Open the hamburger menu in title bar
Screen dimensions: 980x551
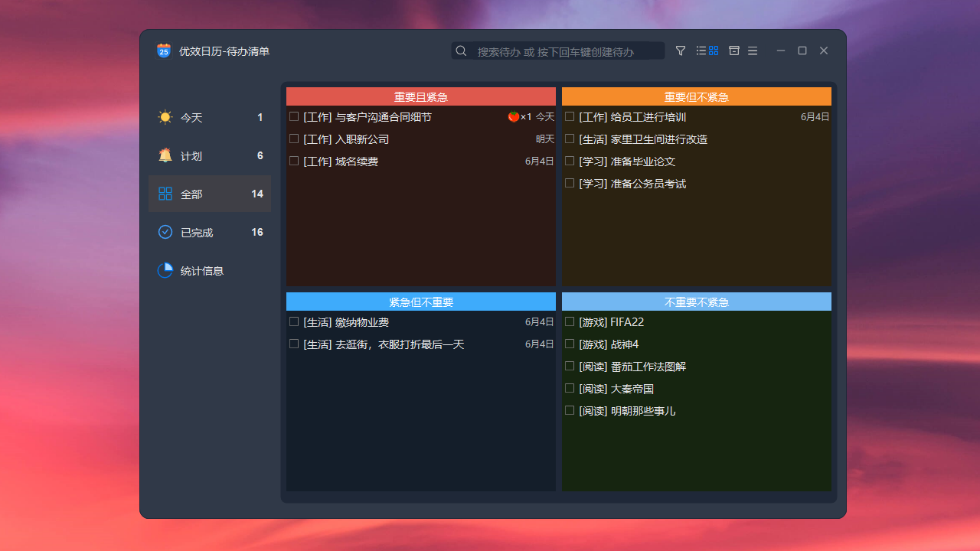753,51
